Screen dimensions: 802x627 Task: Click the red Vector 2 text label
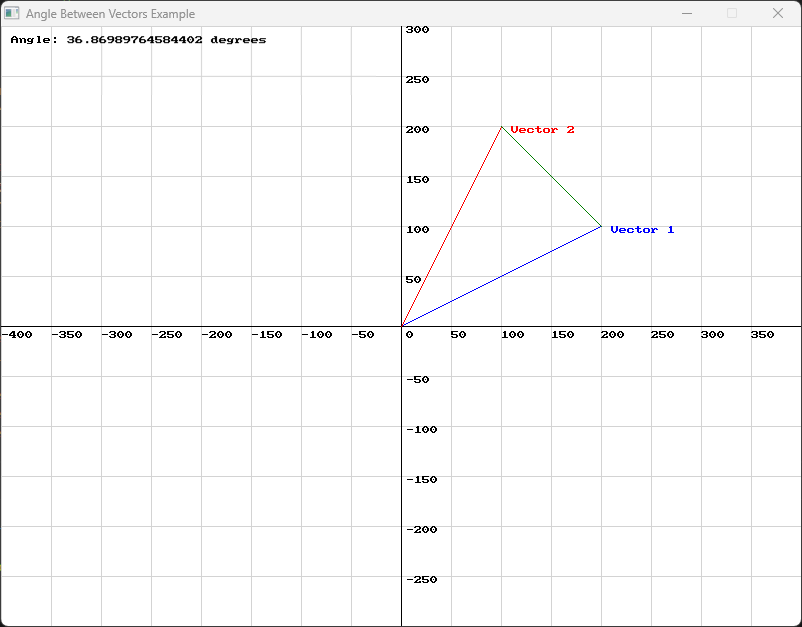[x=542, y=129]
